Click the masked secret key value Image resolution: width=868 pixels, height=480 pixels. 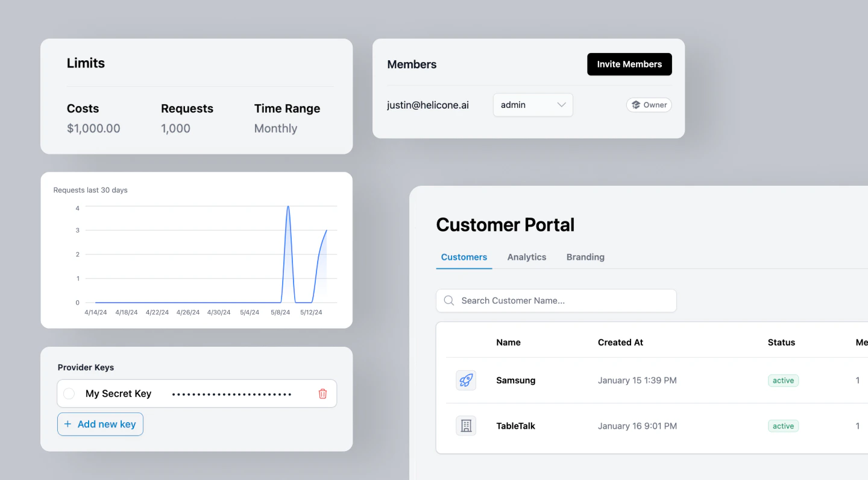(x=231, y=393)
